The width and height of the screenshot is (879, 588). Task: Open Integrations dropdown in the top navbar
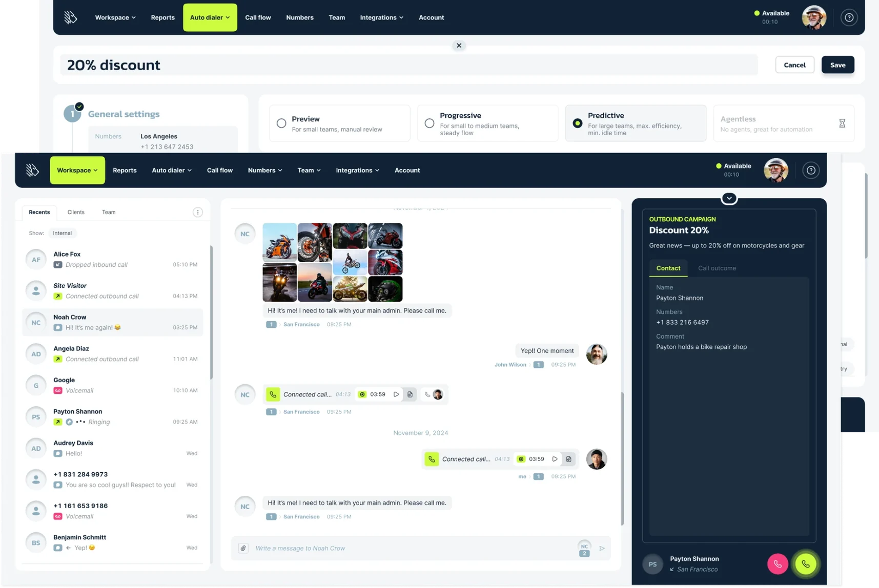pos(382,17)
